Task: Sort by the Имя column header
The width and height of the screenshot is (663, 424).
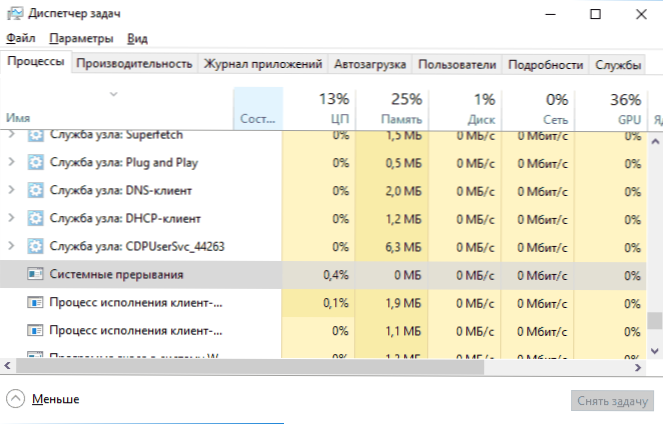Action: [116, 109]
